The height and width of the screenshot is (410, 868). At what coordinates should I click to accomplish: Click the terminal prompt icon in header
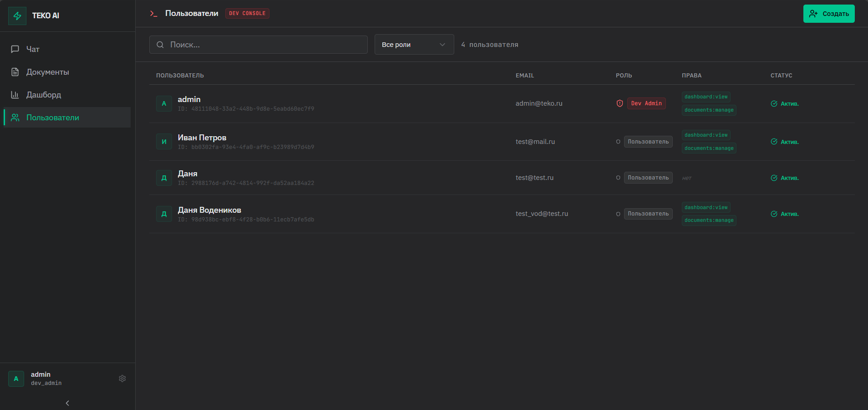[154, 14]
